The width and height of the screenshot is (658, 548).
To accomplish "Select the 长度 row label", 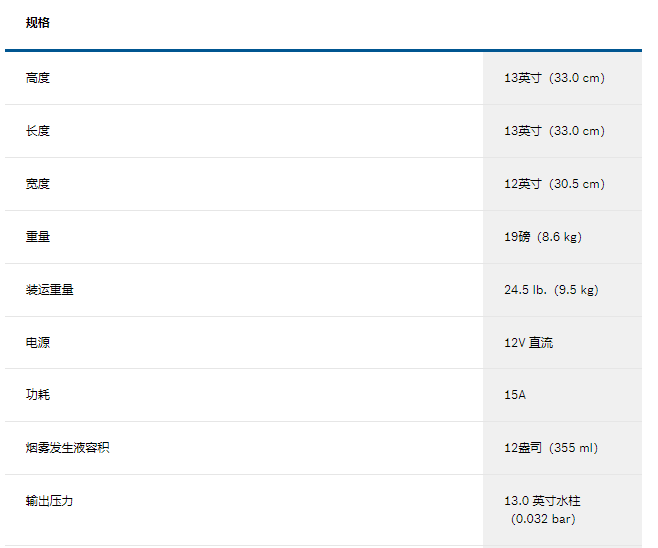I will point(38,131).
